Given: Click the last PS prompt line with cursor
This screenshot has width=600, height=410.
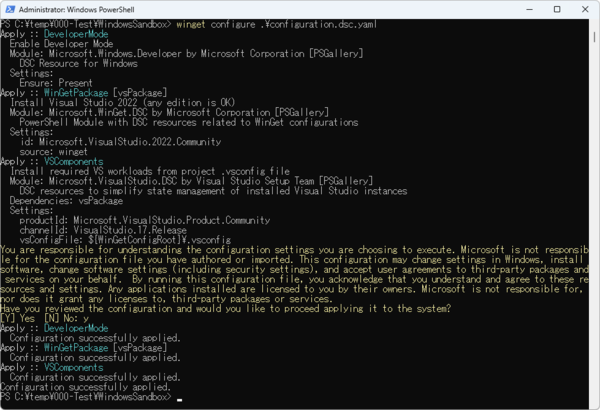Looking at the screenshot, I should [x=91, y=397].
